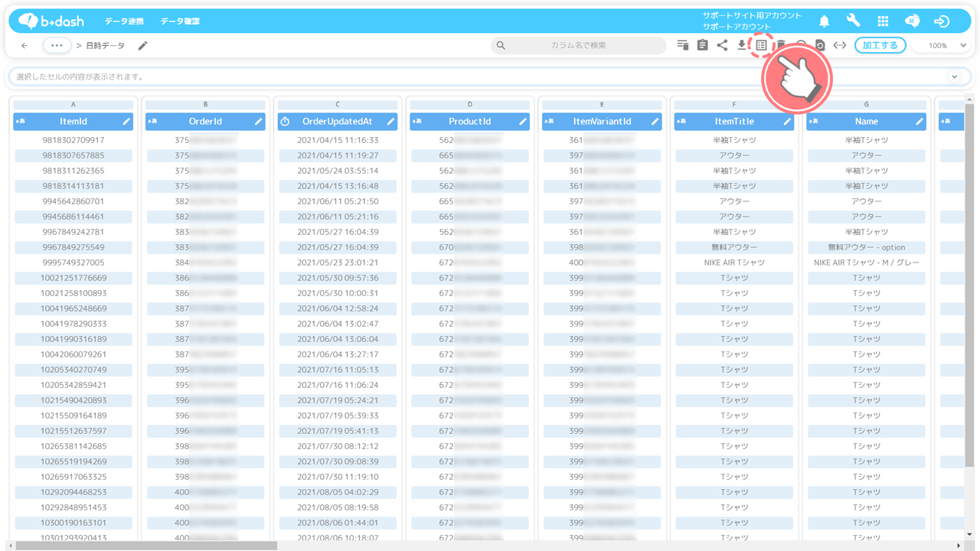
Task: Click the b→dash logo
Action: tap(51, 21)
